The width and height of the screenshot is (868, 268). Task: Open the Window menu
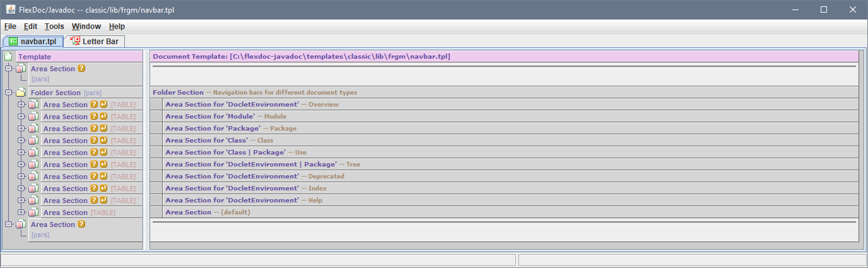pos(86,26)
